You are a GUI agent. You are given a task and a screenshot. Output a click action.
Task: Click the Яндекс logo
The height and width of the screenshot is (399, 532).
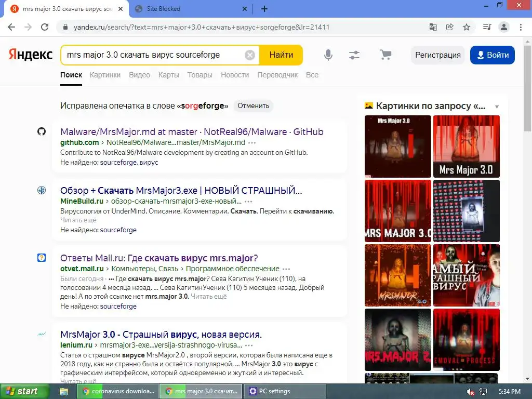point(31,55)
